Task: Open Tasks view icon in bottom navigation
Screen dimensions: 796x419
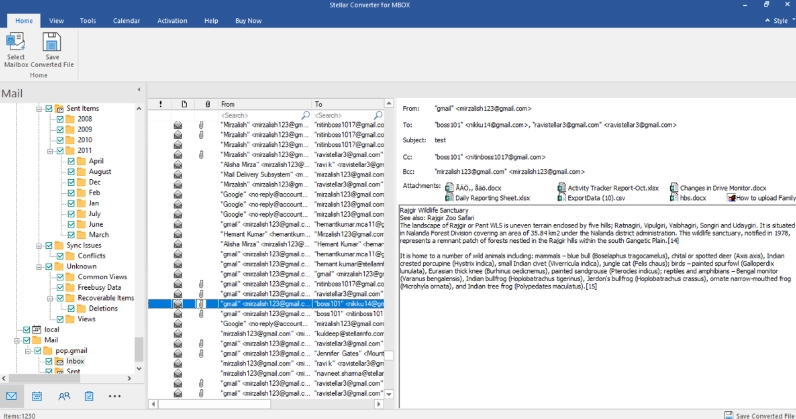Action: (89, 396)
